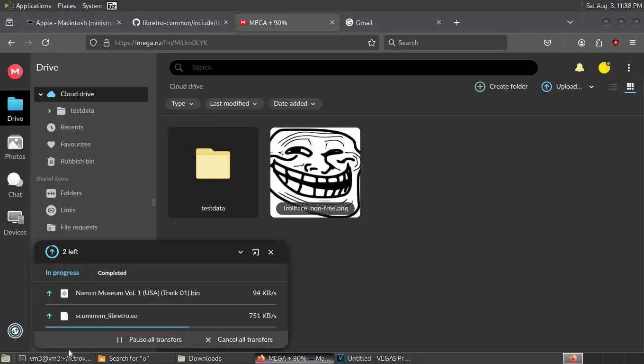Open the notifications bell
The width and height of the screenshot is (644, 364).
click(x=579, y=68)
